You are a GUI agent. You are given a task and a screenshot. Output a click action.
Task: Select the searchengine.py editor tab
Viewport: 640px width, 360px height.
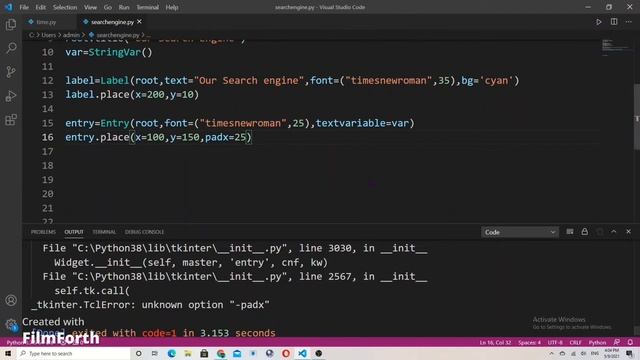pyautogui.click(x=112, y=22)
